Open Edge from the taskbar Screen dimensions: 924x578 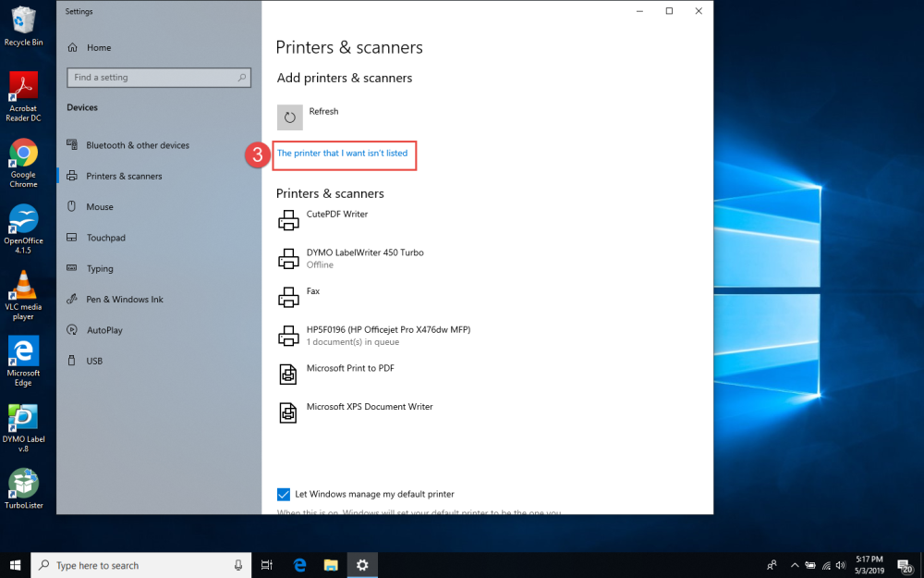[x=300, y=565]
